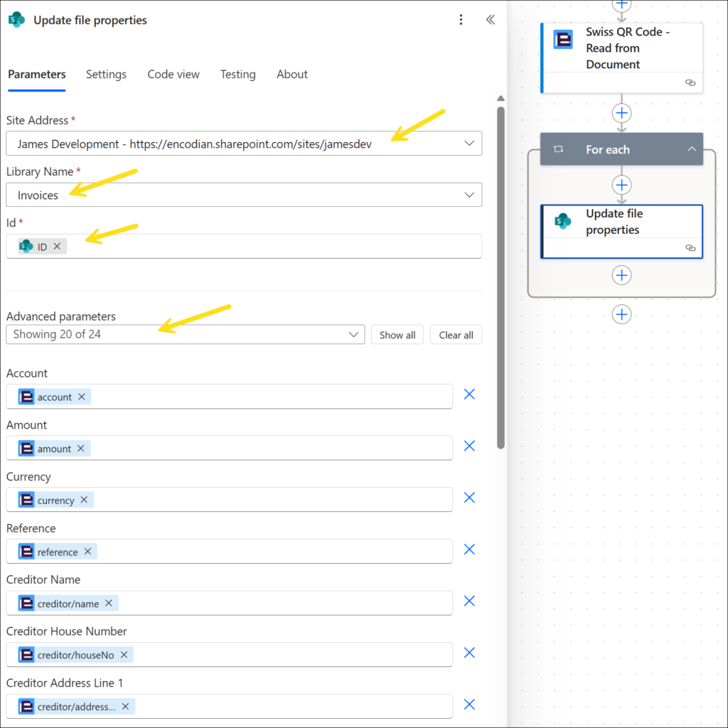
Task: Remove the account token from Account field
Action: (82, 397)
